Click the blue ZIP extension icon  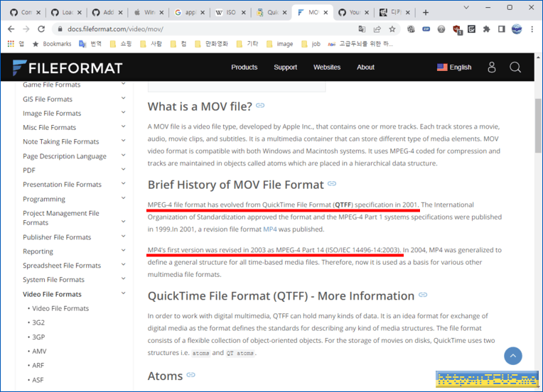(x=426, y=29)
